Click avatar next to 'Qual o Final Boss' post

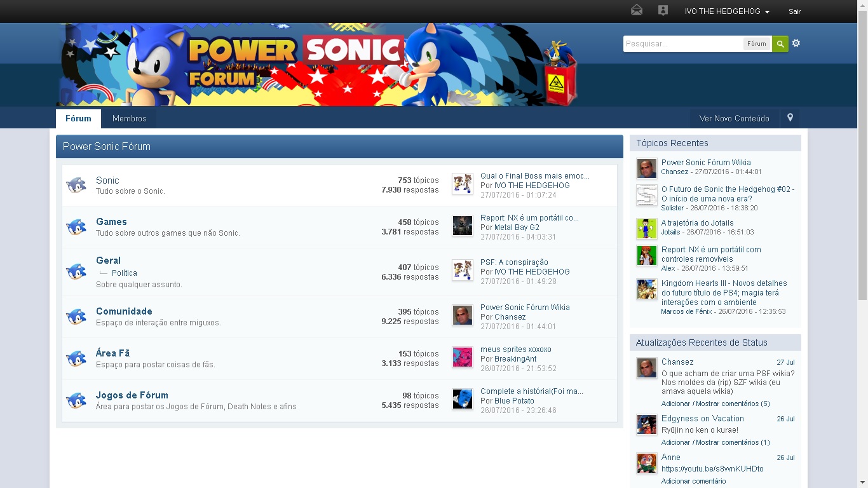[x=463, y=184]
